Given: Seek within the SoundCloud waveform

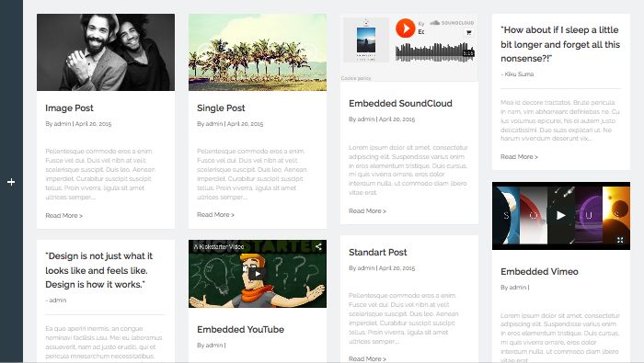Looking at the screenshot, I should 435,52.
